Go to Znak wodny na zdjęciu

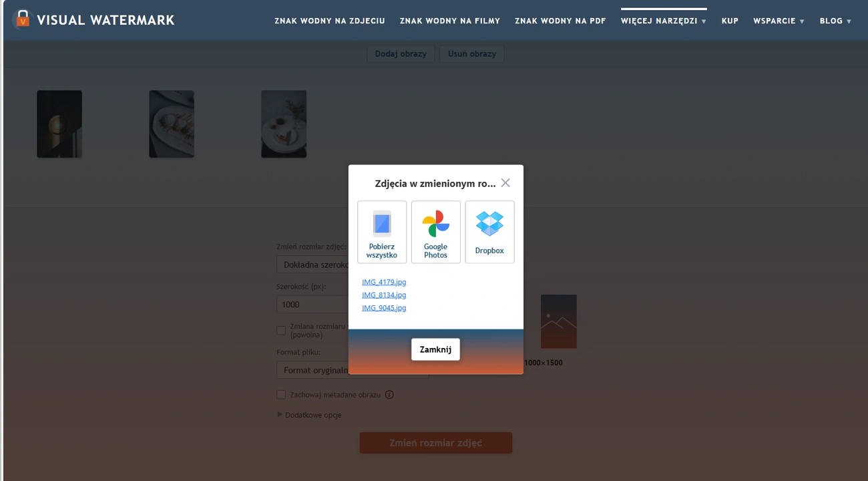[330, 21]
